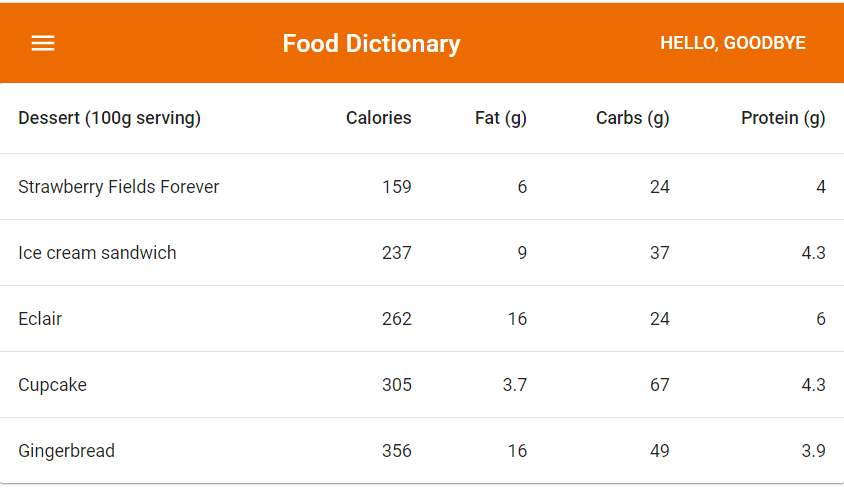Sort by the Protein (g) column header
This screenshot has width=844, height=489.
click(x=783, y=118)
